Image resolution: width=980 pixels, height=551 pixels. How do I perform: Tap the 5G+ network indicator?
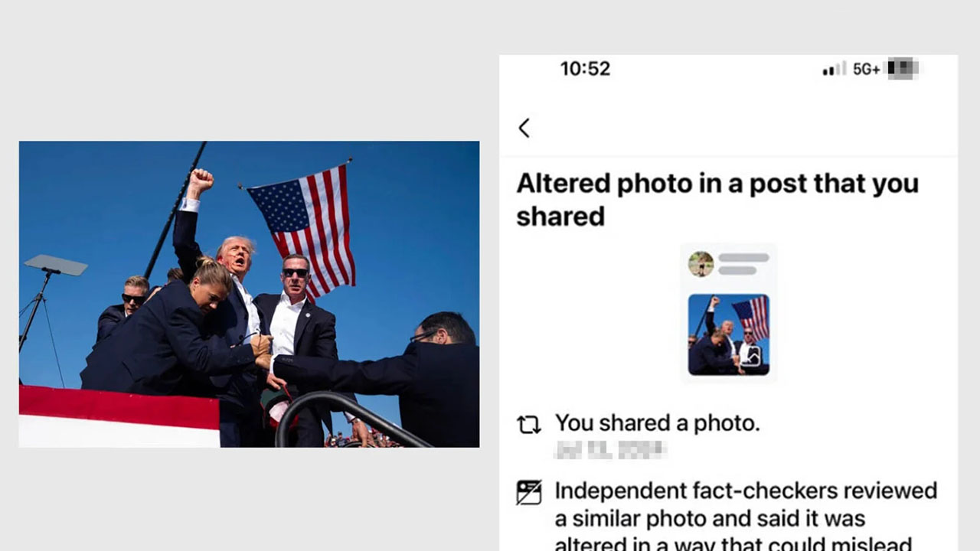click(x=867, y=69)
